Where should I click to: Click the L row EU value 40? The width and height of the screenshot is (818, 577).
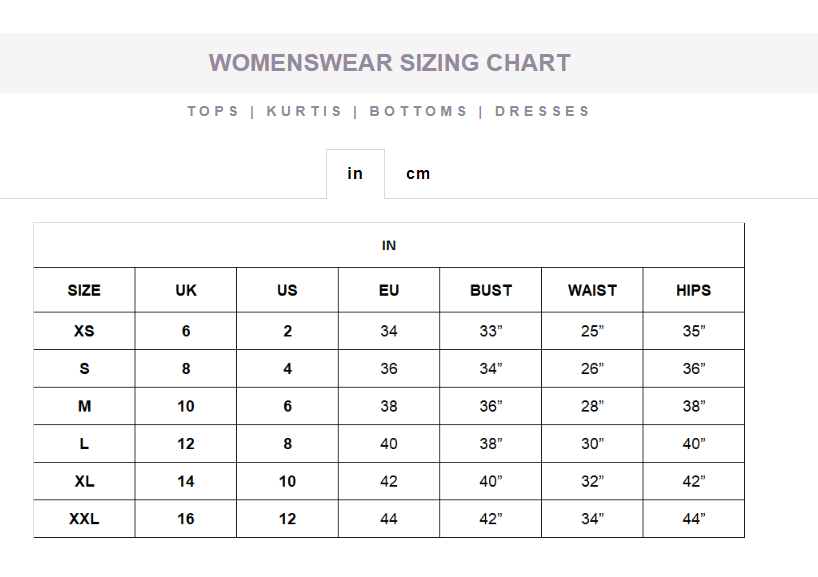pyautogui.click(x=389, y=444)
